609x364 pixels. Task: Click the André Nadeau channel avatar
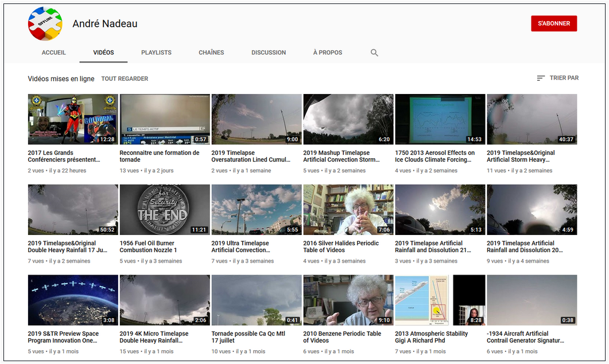pyautogui.click(x=45, y=24)
